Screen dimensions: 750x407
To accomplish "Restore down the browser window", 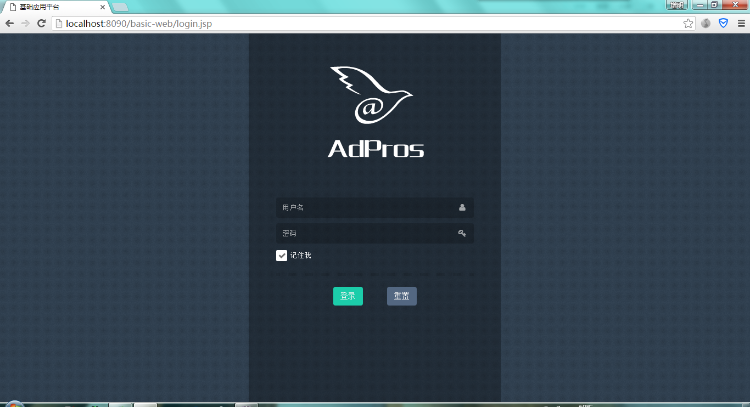I will 714,5.
